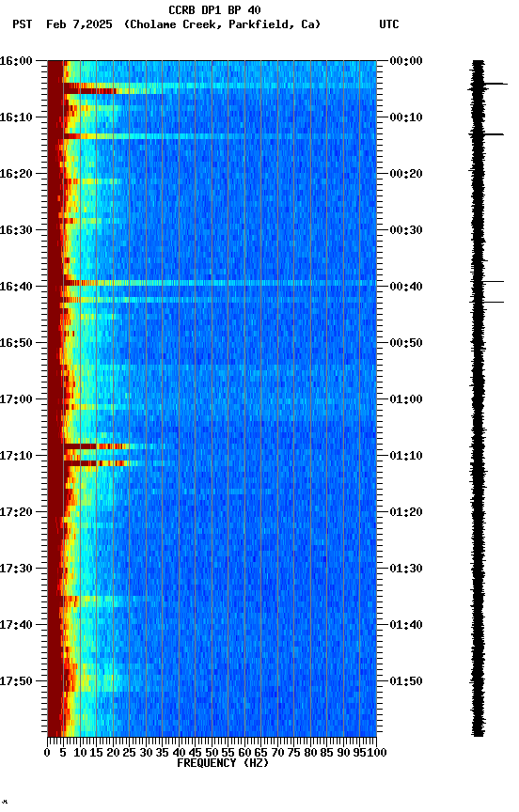Click the 16:40 PST time label
Viewport: 519px width, 812px height.
[x=16, y=287]
